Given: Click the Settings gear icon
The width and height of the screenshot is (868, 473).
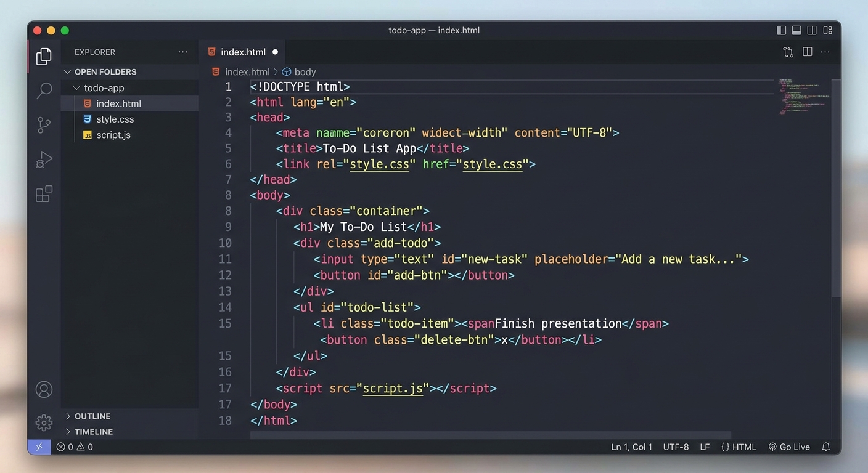Looking at the screenshot, I should click(x=43, y=422).
